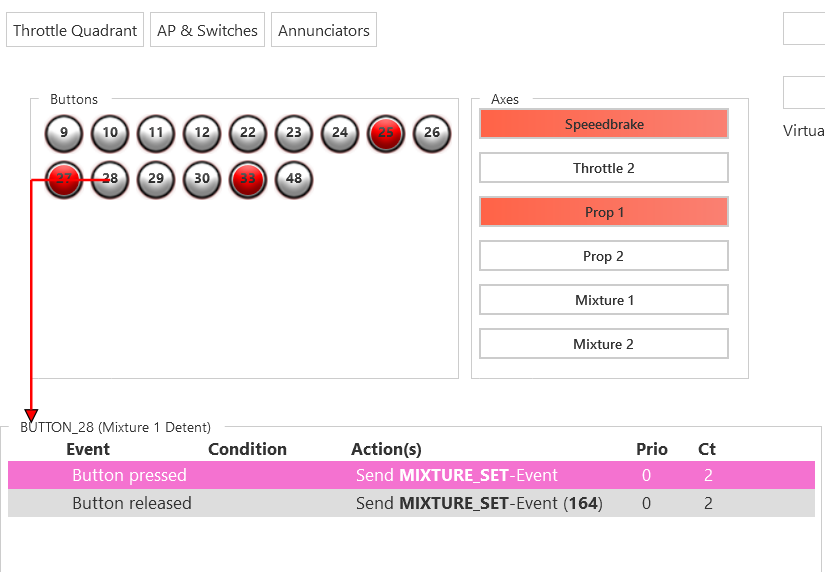
Task: Select button indicator 26
Action: pyautogui.click(x=432, y=133)
